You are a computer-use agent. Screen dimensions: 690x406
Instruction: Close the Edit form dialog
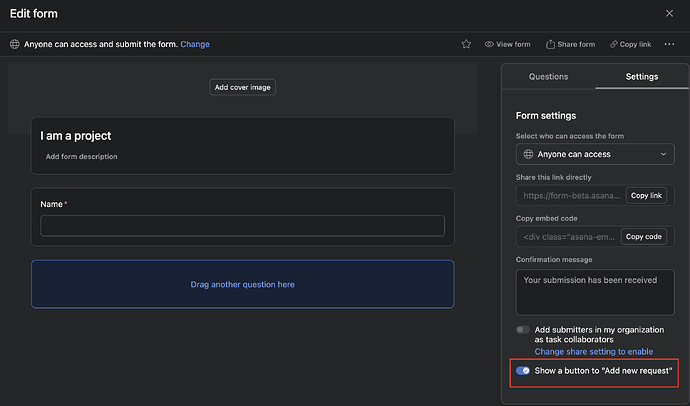[670, 13]
